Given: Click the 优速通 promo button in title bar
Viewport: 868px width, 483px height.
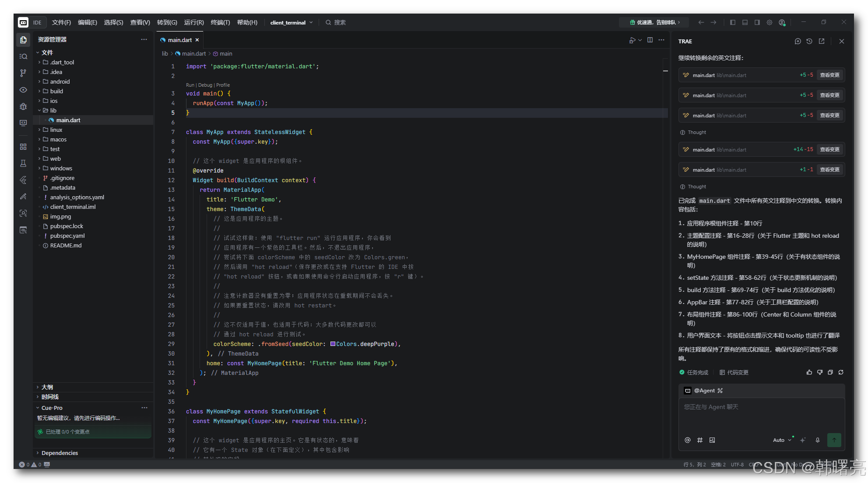Looking at the screenshot, I should click(654, 22).
